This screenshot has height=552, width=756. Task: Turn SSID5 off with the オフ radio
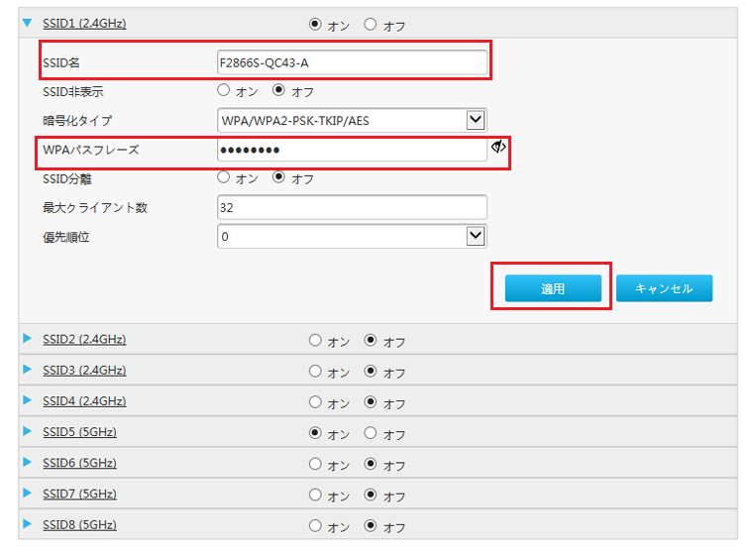[x=371, y=432]
